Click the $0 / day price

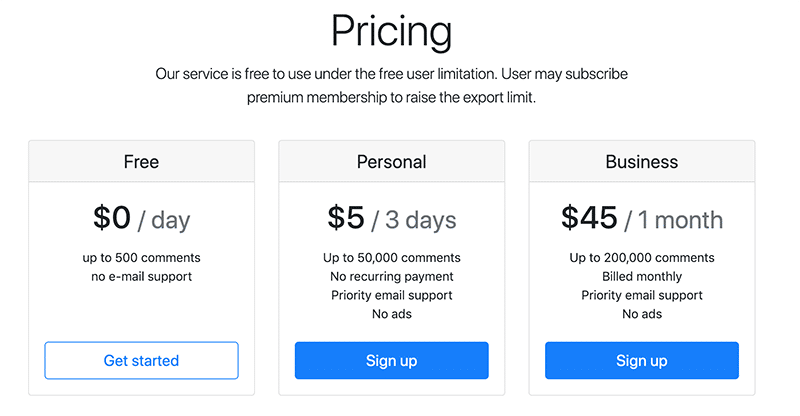tap(141, 218)
